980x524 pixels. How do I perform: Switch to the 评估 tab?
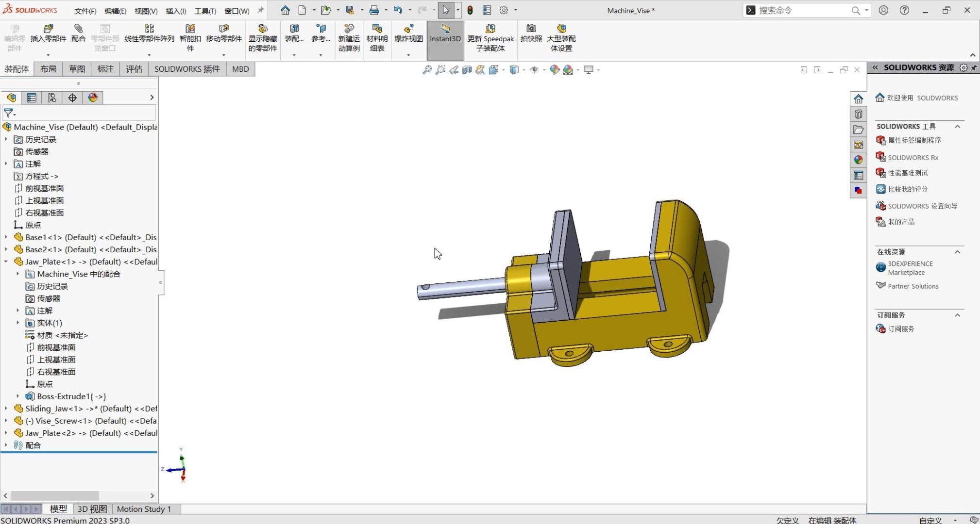134,69
